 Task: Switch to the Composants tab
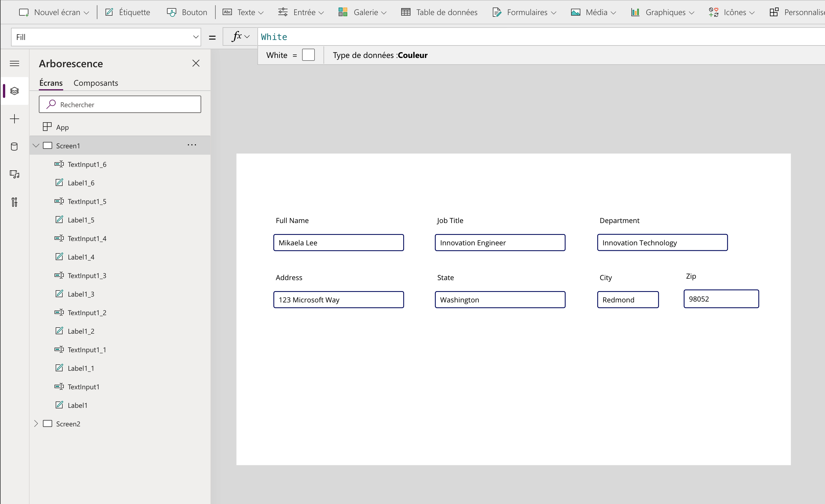coord(96,83)
